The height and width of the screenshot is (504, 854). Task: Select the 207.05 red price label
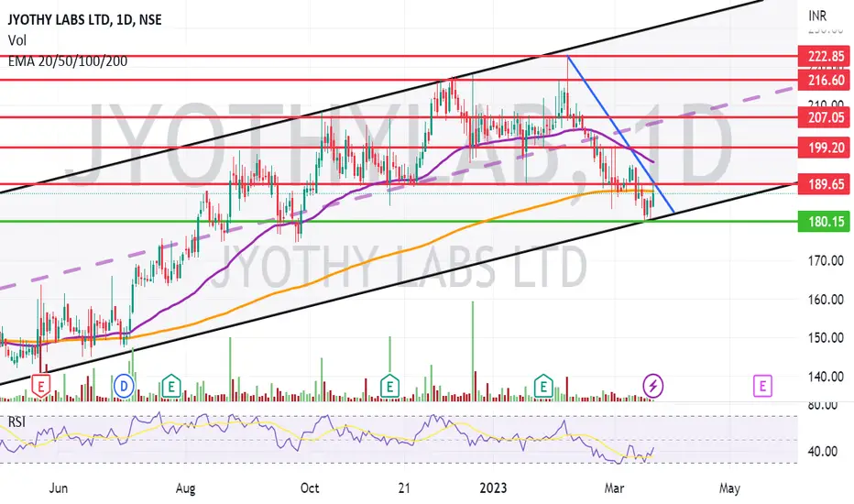(x=824, y=116)
